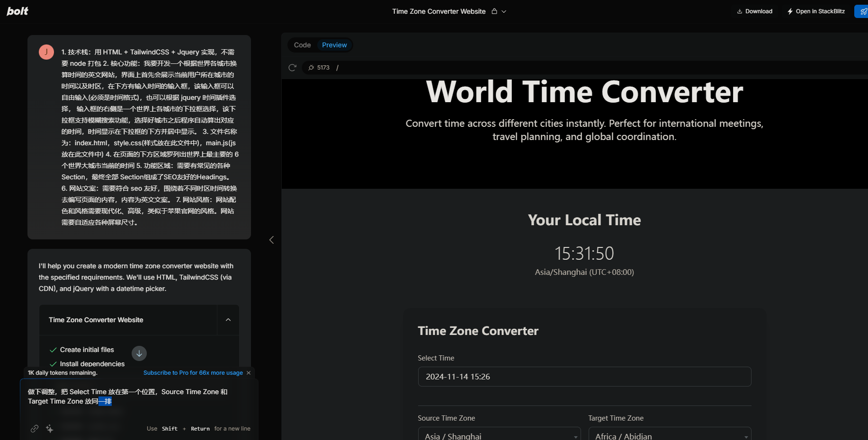Click Subscribe to Pro link
The width and height of the screenshot is (868, 440).
193,373
